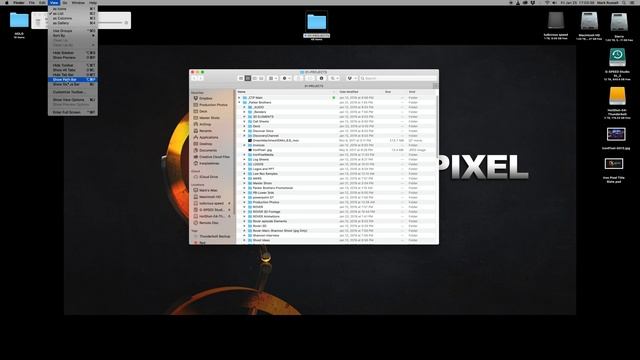Open the Group By toolbar dropdown
This screenshot has width=640, height=360.
tap(273, 78)
